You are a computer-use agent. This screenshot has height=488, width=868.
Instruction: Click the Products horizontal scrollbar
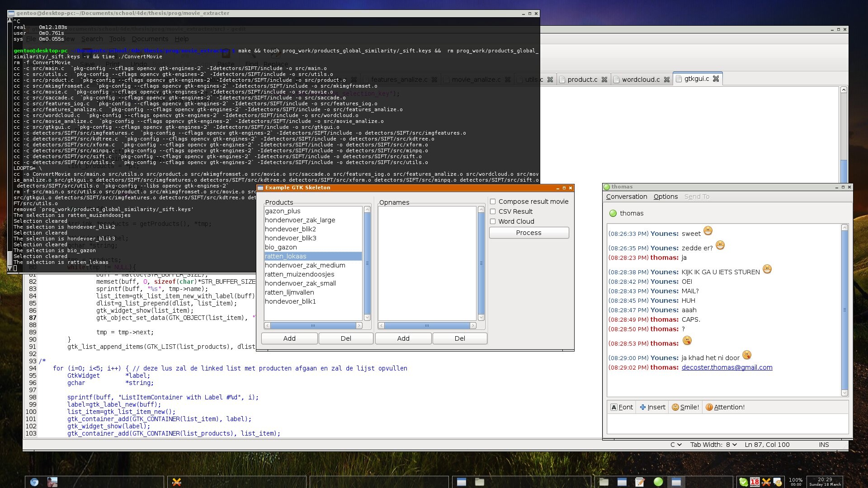click(x=313, y=325)
